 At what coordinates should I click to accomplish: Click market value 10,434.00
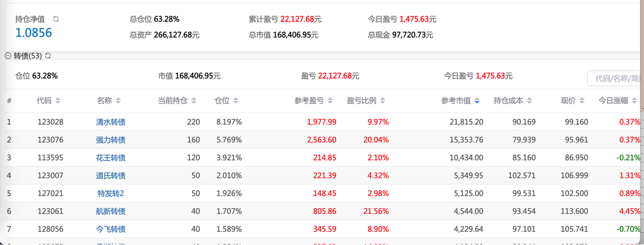coord(467,158)
